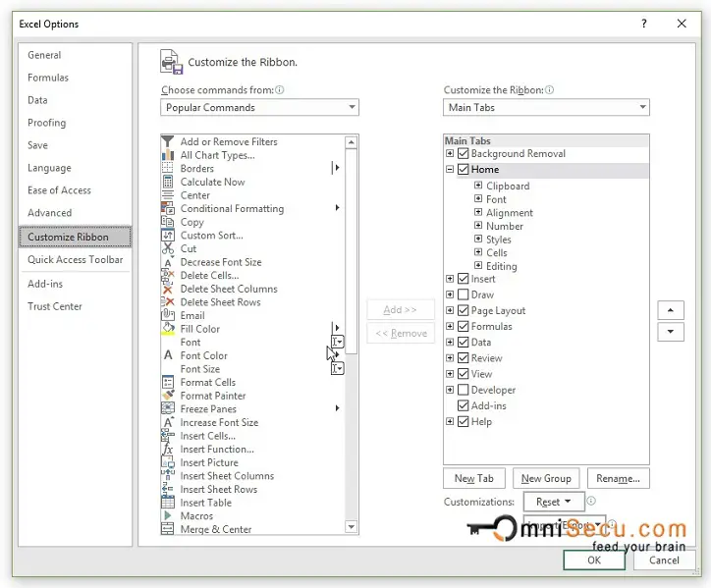Screen dimensions: 711x588
Task: Select the Fill Color bucket icon
Action: coord(168,329)
